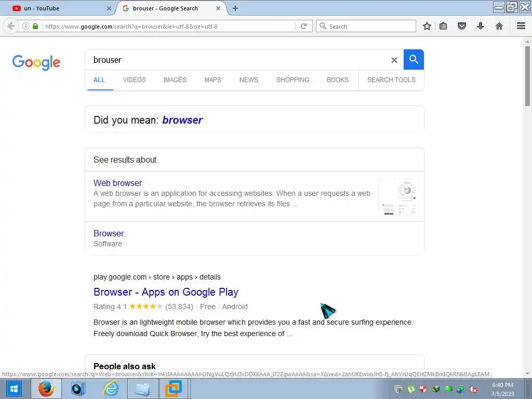Click into the Google 'brouser' search field
Viewport: 532px width, 399px height.
point(237,60)
